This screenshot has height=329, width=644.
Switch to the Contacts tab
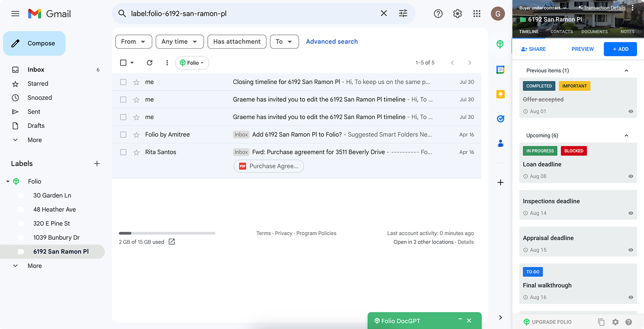561,32
